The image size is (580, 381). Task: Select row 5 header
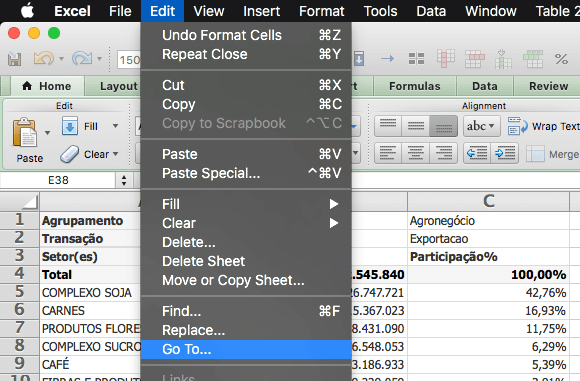20,292
